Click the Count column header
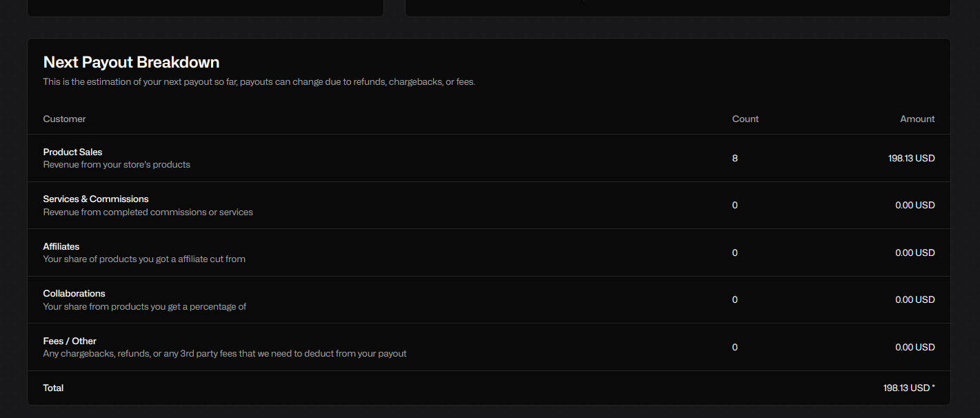This screenshot has height=418, width=980. click(x=745, y=119)
